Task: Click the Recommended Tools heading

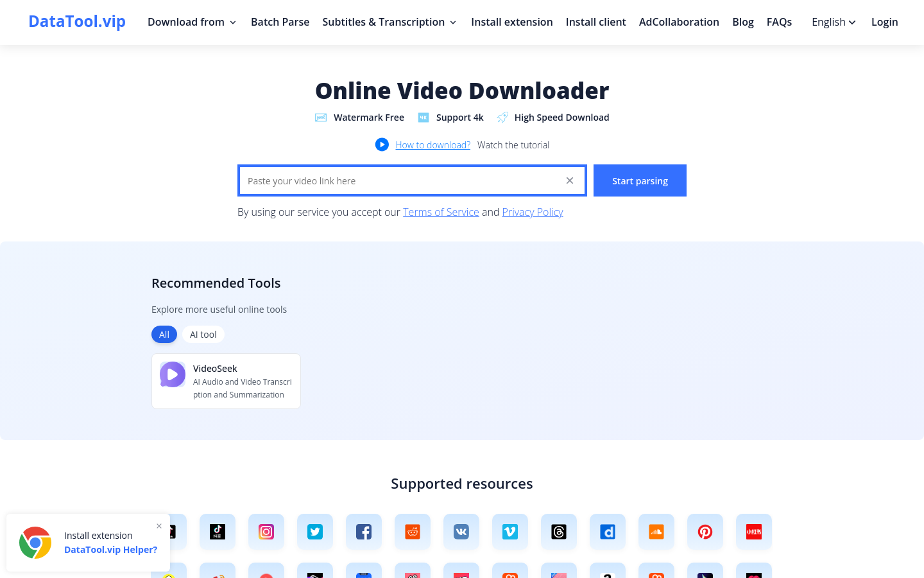Action: pyautogui.click(x=216, y=283)
